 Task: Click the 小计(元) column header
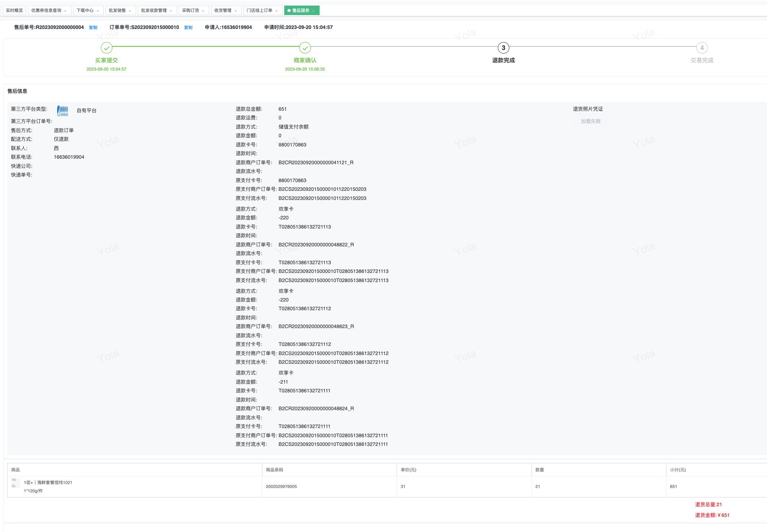pyautogui.click(x=678, y=470)
